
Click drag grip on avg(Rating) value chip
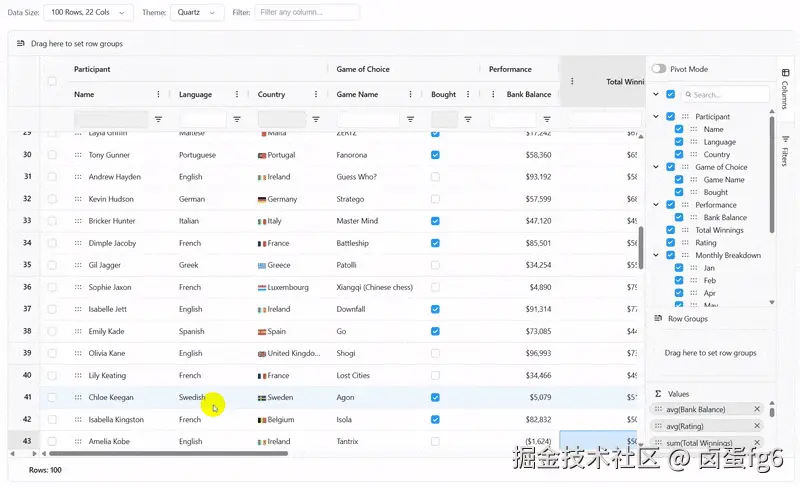click(x=658, y=426)
